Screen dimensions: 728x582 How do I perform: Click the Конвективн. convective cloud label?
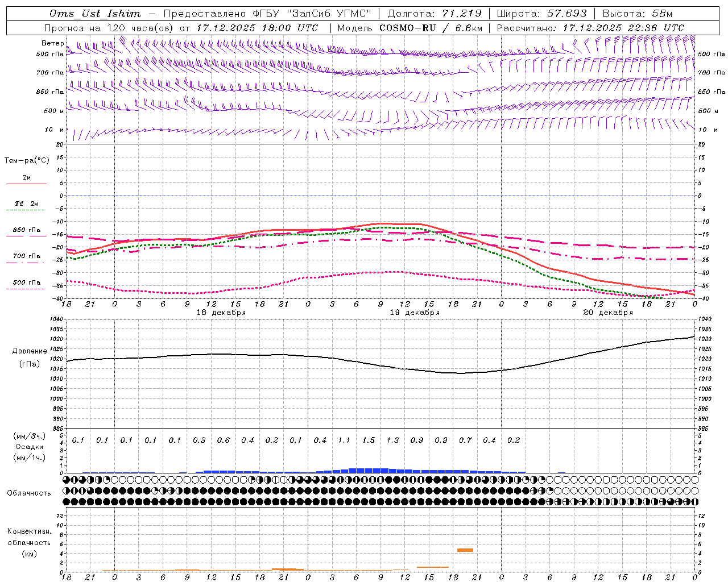click(29, 531)
